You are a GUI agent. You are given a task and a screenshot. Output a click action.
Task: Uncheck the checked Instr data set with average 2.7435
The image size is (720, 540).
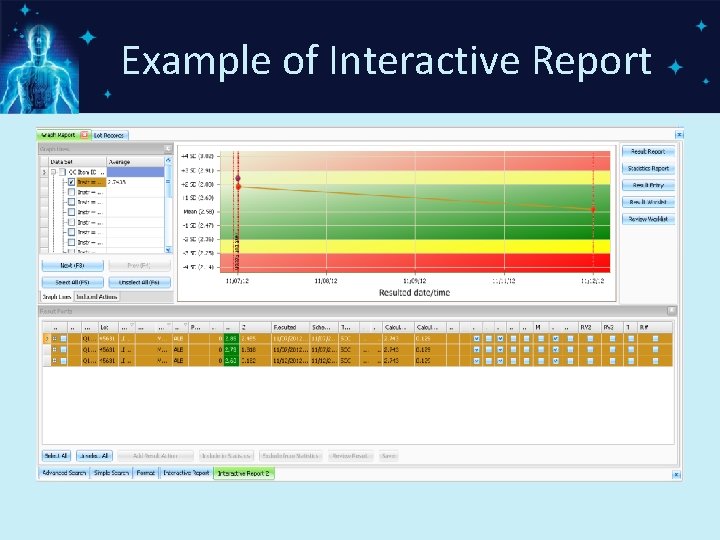tap(71, 182)
